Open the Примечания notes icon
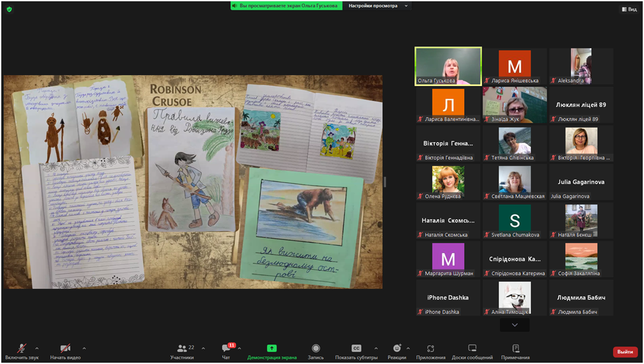 pyautogui.click(x=516, y=349)
